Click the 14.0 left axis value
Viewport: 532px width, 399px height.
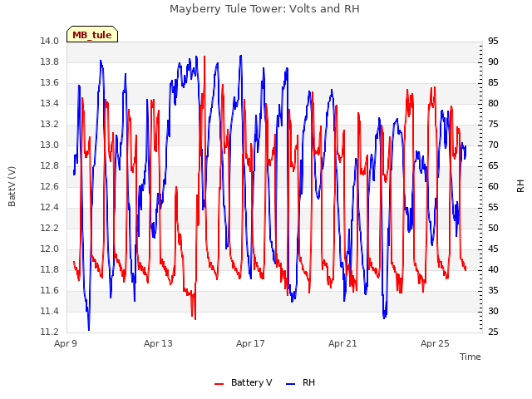(x=50, y=42)
